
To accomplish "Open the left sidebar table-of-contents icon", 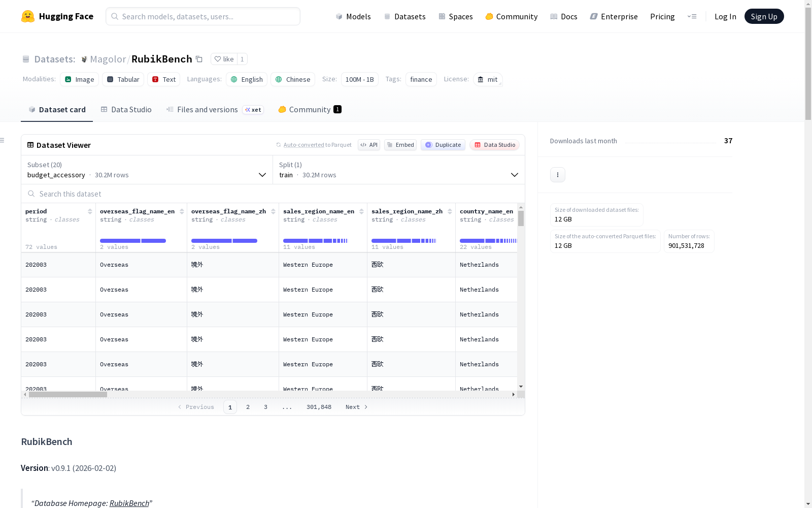I will click(3, 140).
